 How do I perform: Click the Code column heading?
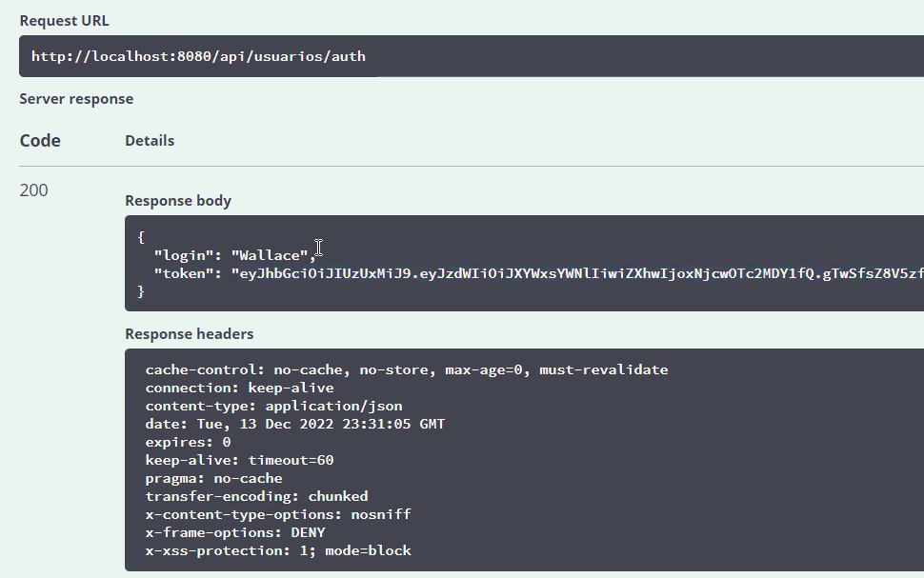(39, 140)
